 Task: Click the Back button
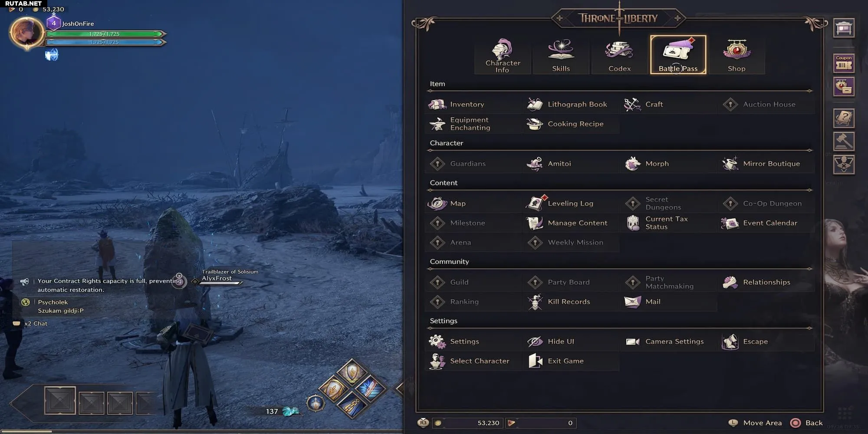[x=806, y=423]
